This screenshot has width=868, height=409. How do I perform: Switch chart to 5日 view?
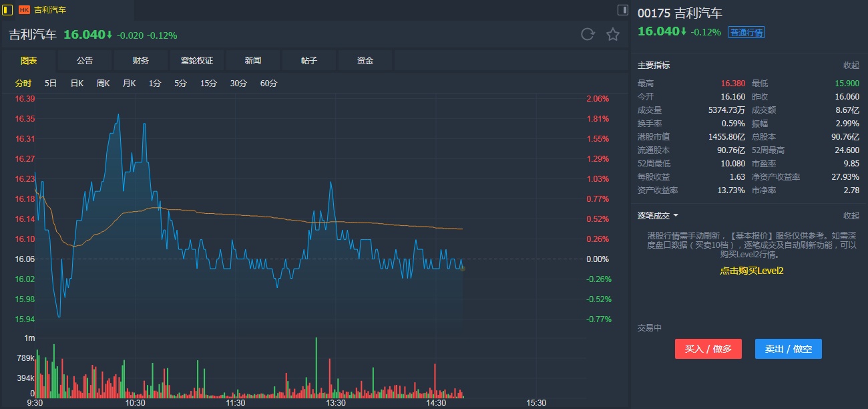click(51, 84)
